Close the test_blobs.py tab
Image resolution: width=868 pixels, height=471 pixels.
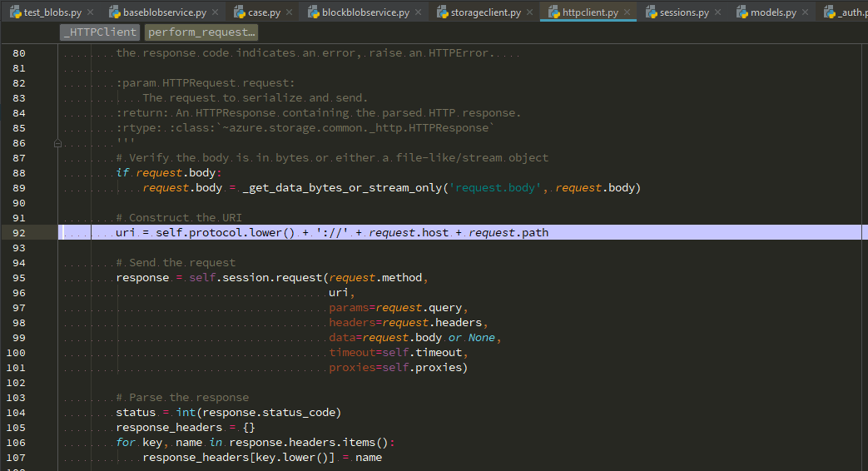90,12
